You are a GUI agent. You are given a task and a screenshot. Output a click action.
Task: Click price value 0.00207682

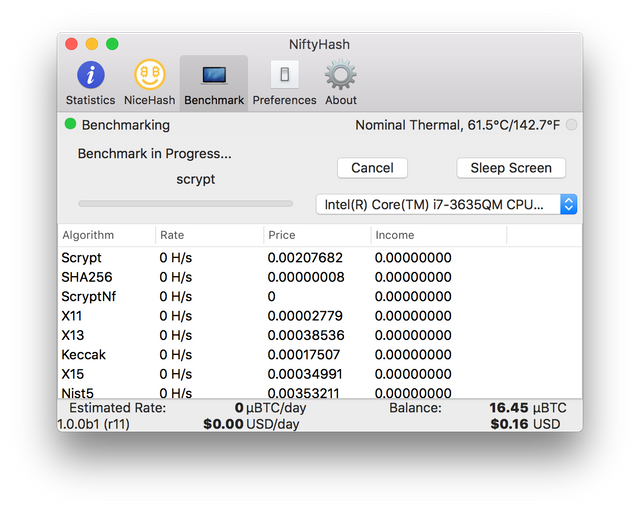pyautogui.click(x=305, y=258)
